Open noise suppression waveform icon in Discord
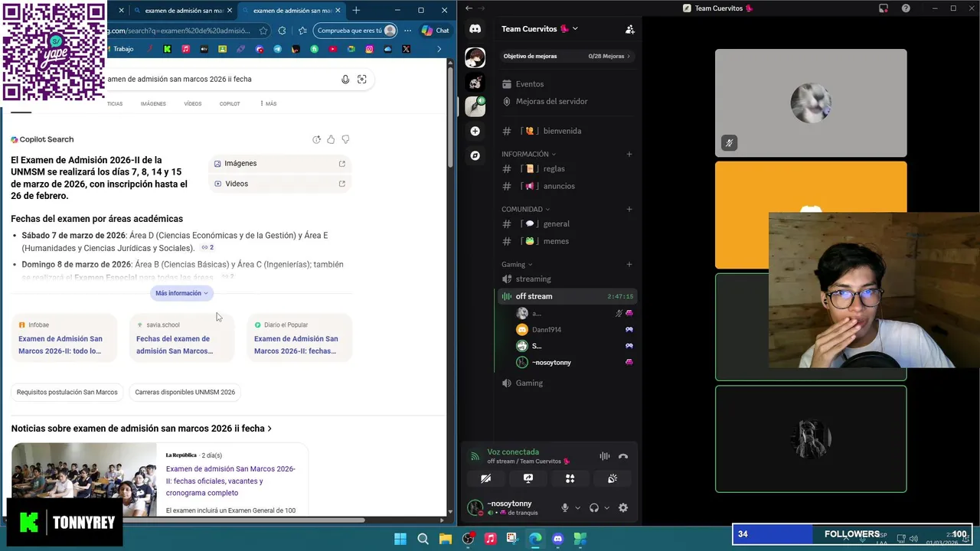The width and height of the screenshot is (980, 551). click(605, 456)
